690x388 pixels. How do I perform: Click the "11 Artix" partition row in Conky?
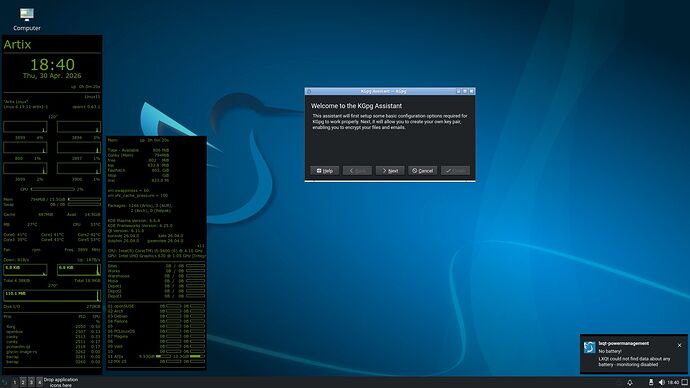click(x=156, y=356)
